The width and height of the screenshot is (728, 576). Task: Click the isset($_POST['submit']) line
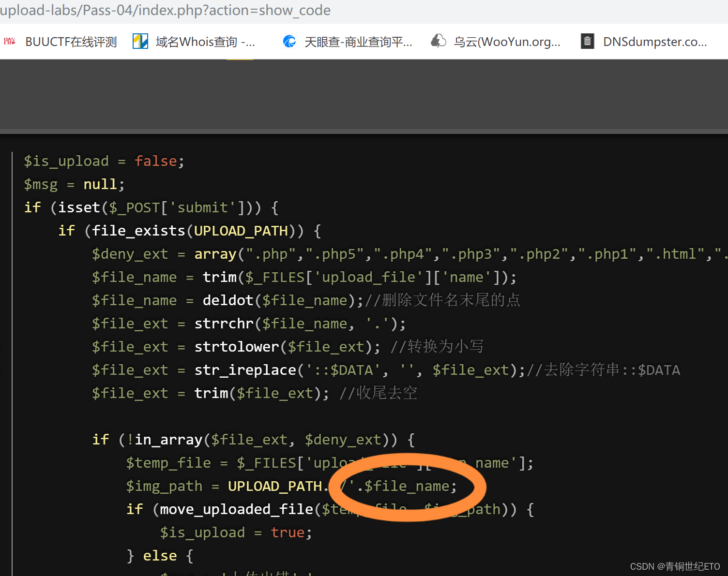pos(152,207)
